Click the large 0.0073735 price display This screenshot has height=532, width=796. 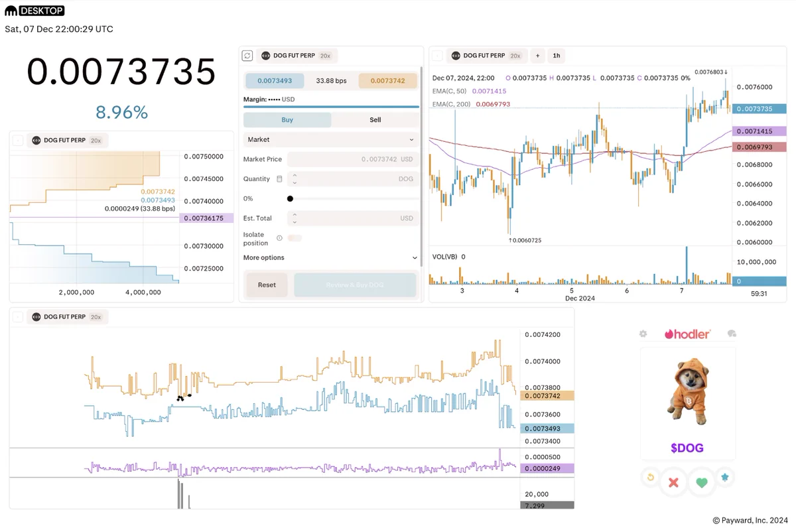click(x=121, y=72)
